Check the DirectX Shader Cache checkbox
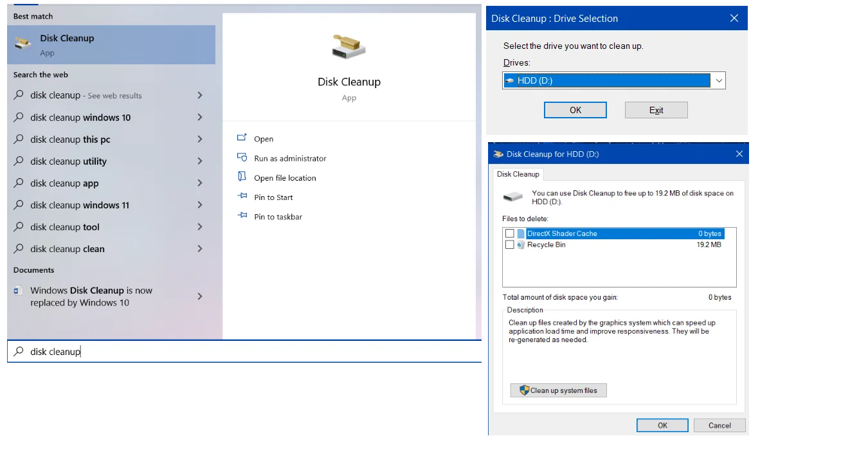Image resolution: width=868 pixels, height=474 pixels. pyautogui.click(x=510, y=233)
